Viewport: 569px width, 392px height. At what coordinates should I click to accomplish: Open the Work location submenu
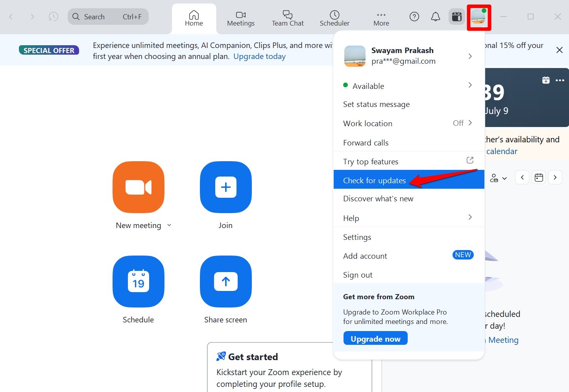coord(409,123)
